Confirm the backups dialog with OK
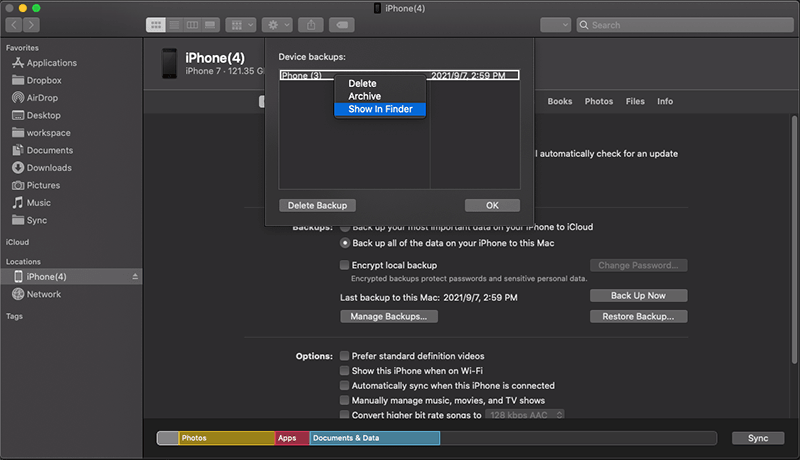Viewport: 800px width, 460px height. tap(492, 206)
